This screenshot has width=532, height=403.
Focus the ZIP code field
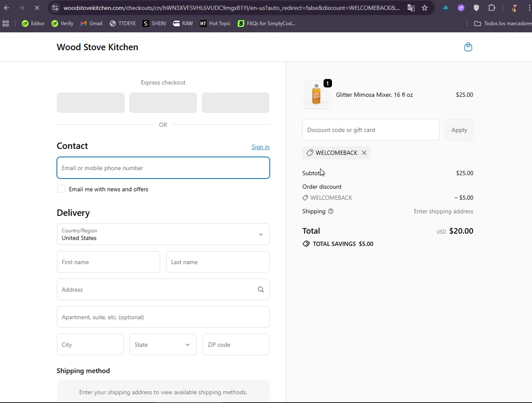click(x=236, y=344)
